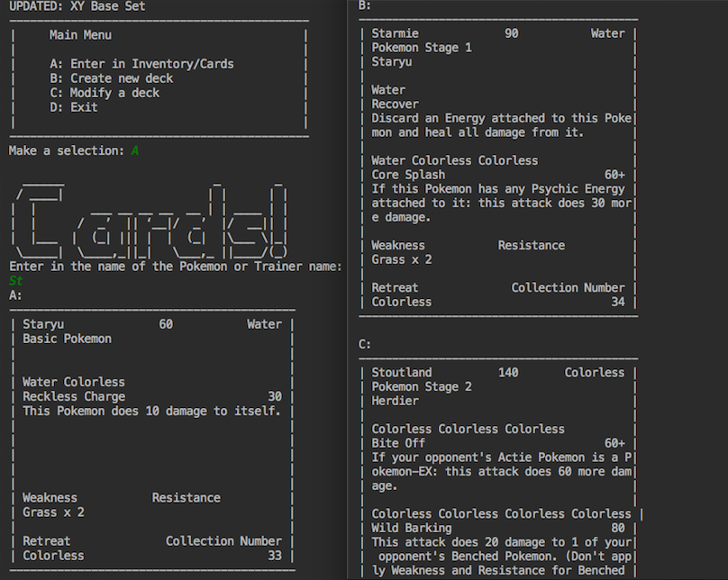The width and height of the screenshot is (728, 580).
Task: Click the green 'St' typed input
Action: point(16,281)
